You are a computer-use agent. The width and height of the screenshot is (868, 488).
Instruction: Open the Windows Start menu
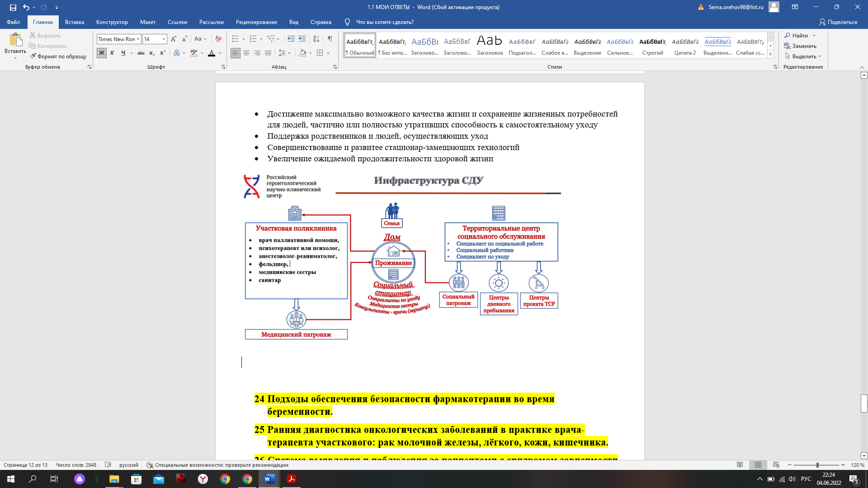tap(11, 479)
